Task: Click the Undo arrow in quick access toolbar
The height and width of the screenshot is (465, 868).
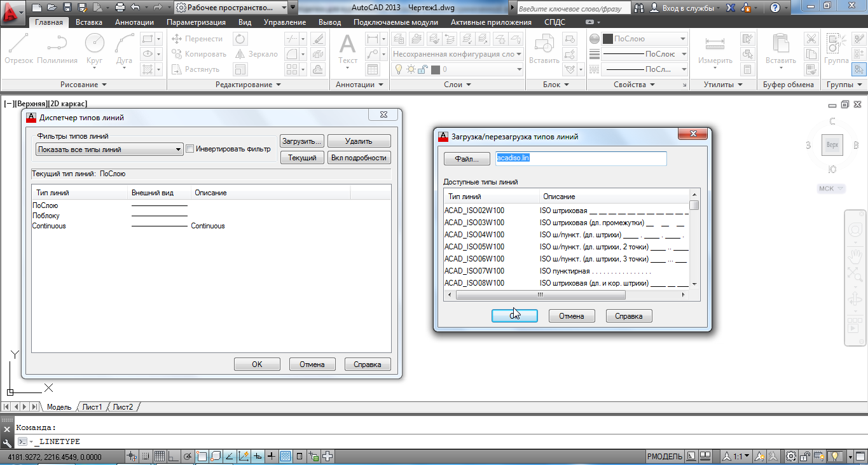Action: (135, 8)
